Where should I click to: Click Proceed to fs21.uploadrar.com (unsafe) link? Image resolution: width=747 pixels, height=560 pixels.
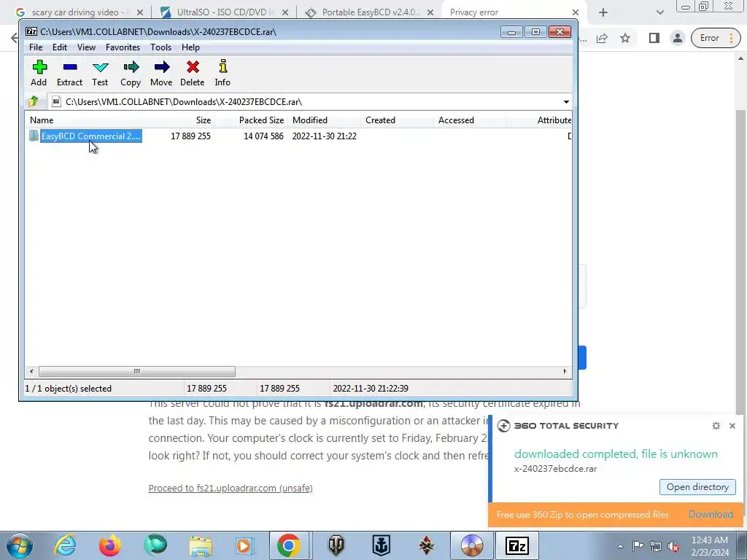click(231, 488)
